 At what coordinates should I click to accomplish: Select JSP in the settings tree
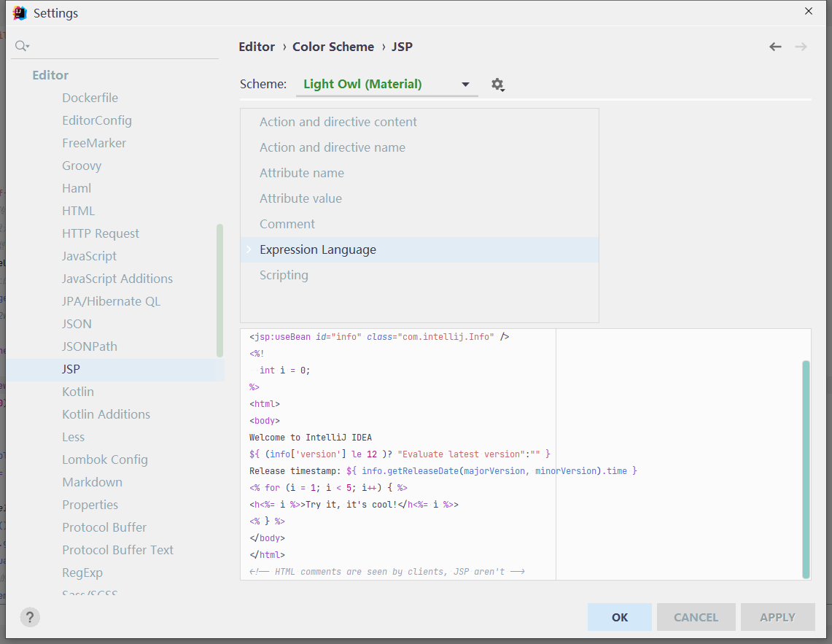pyautogui.click(x=114, y=369)
